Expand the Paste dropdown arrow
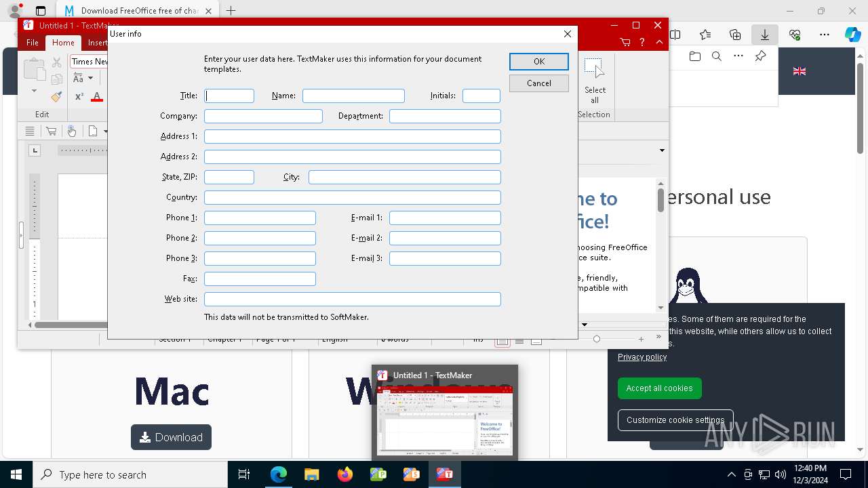This screenshot has height=488, width=868. pyautogui.click(x=34, y=91)
